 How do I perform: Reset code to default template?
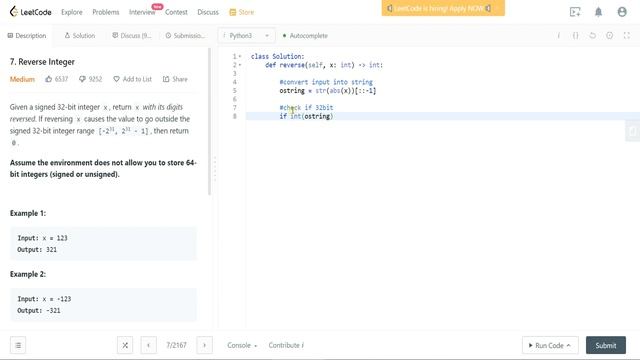point(593,36)
